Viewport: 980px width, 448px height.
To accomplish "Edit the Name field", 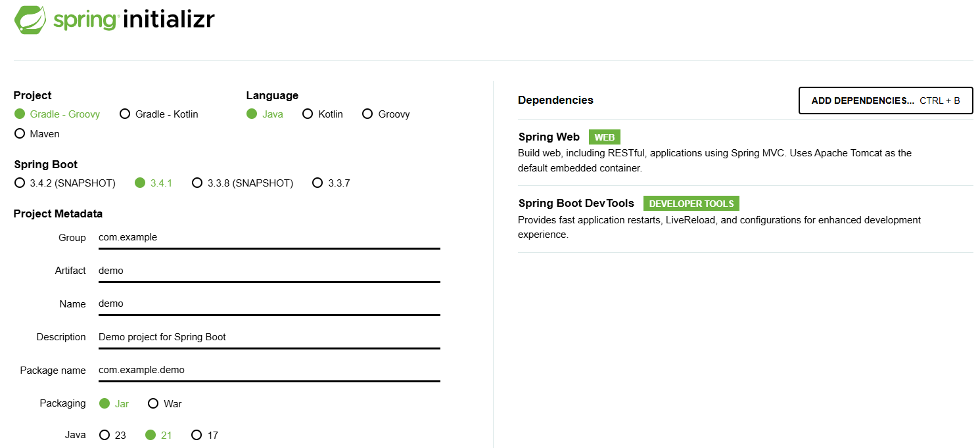I will 269,304.
